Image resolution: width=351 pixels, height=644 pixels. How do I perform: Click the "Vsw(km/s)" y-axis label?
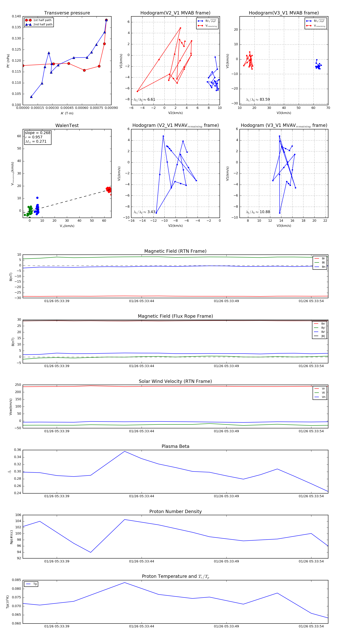(x=11, y=407)
